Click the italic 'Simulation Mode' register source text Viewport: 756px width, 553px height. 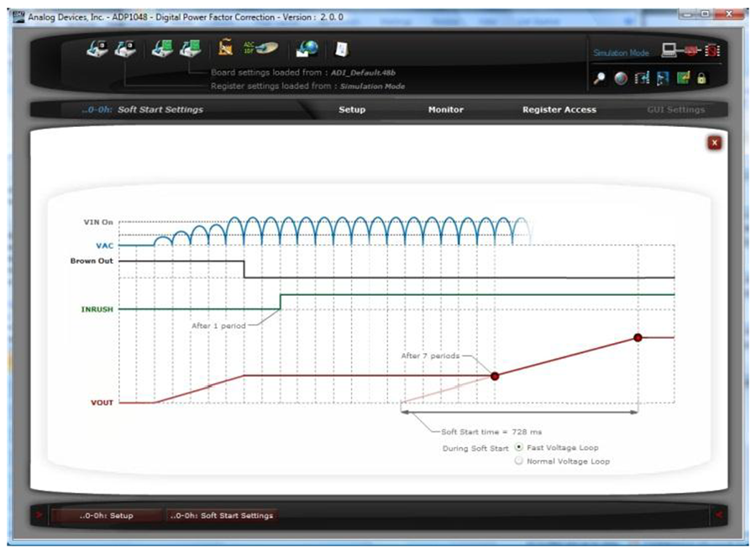point(372,86)
